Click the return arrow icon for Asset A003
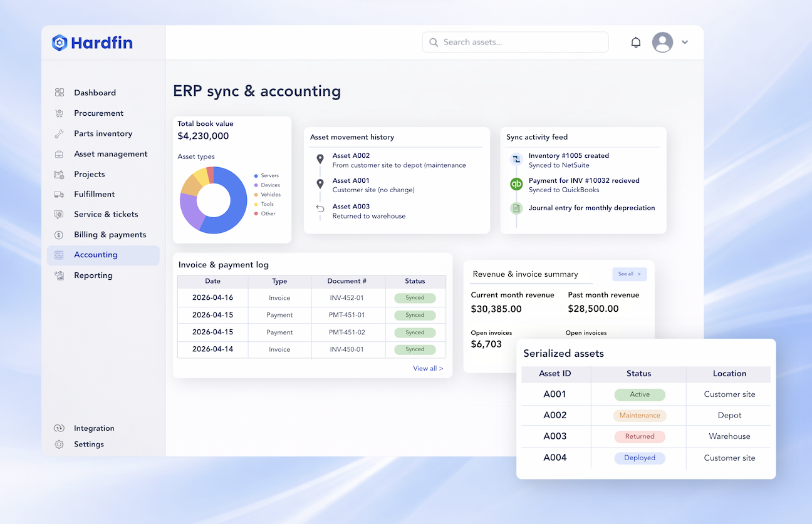The width and height of the screenshot is (812, 524). (320, 208)
